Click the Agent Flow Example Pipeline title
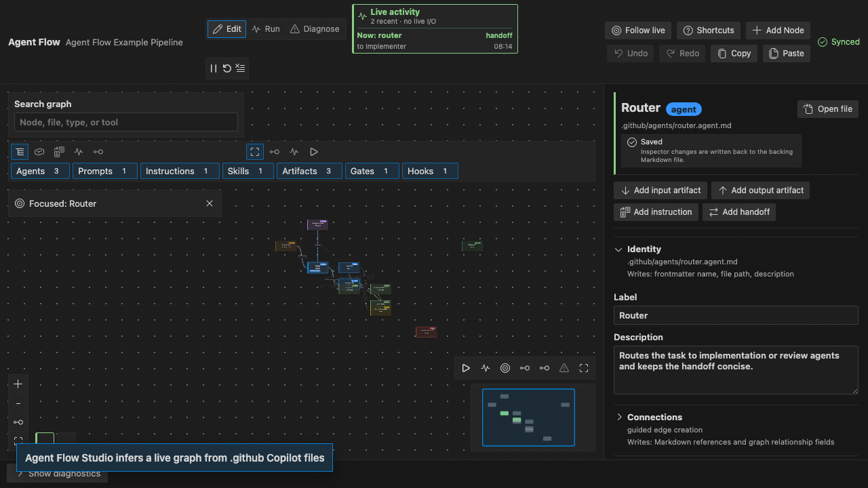 click(124, 42)
